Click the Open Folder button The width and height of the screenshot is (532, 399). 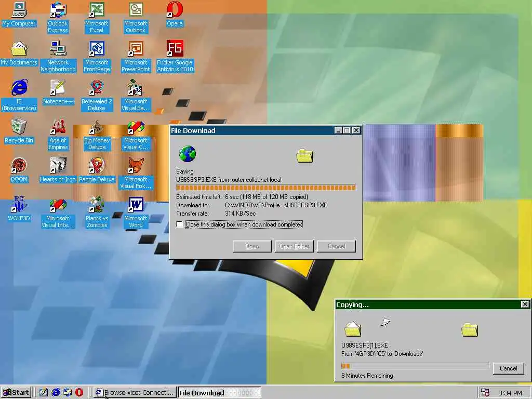294,246
